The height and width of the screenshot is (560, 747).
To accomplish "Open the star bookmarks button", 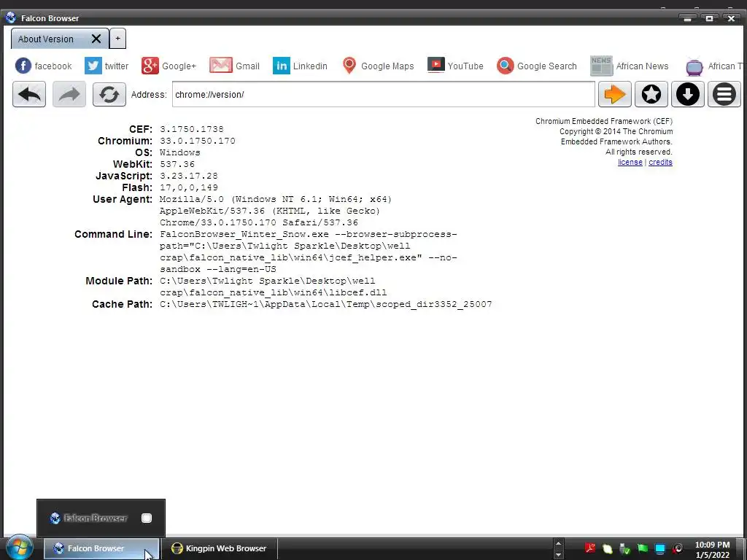I will pyautogui.click(x=651, y=94).
